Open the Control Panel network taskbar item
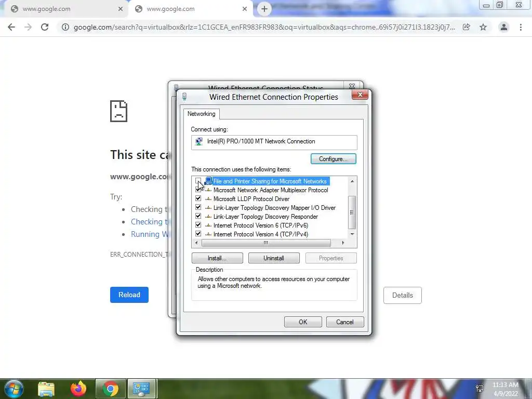The height and width of the screenshot is (399, 532). 141,389
